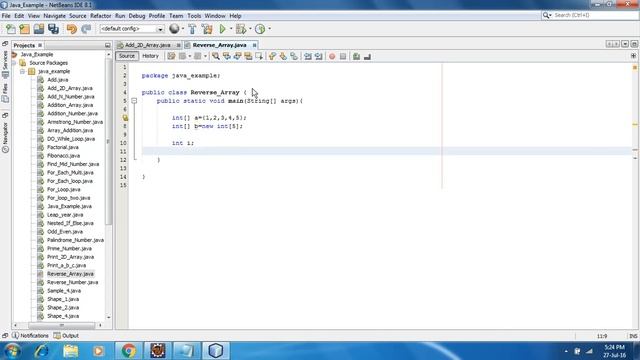Start macro recording with red circle icon

tap(332, 56)
